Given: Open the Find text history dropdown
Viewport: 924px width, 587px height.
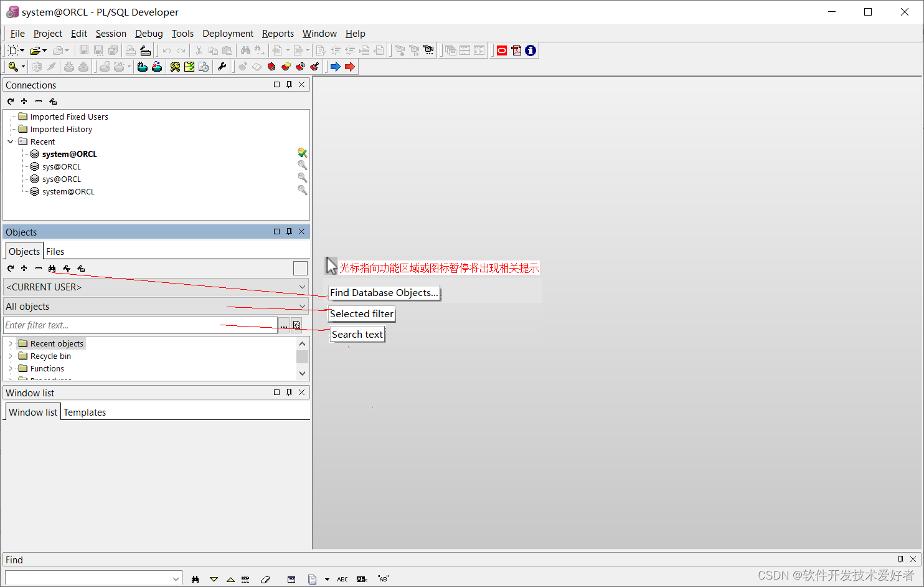Looking at the screenshot, I should pos(176,579).
